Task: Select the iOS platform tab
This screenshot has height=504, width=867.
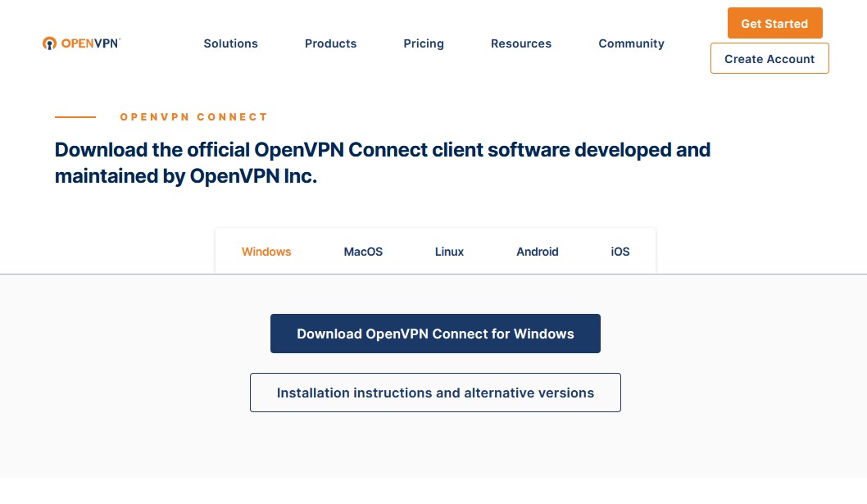Action: click(x=620, y=252)
